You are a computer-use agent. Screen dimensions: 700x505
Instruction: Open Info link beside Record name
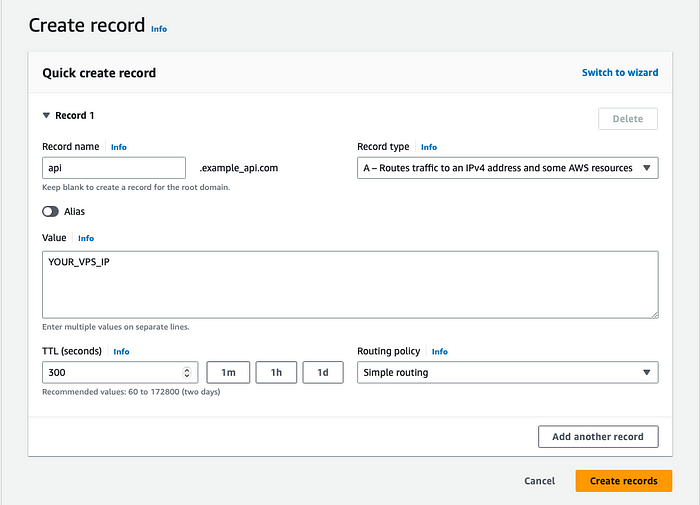[x=119, y=147]
